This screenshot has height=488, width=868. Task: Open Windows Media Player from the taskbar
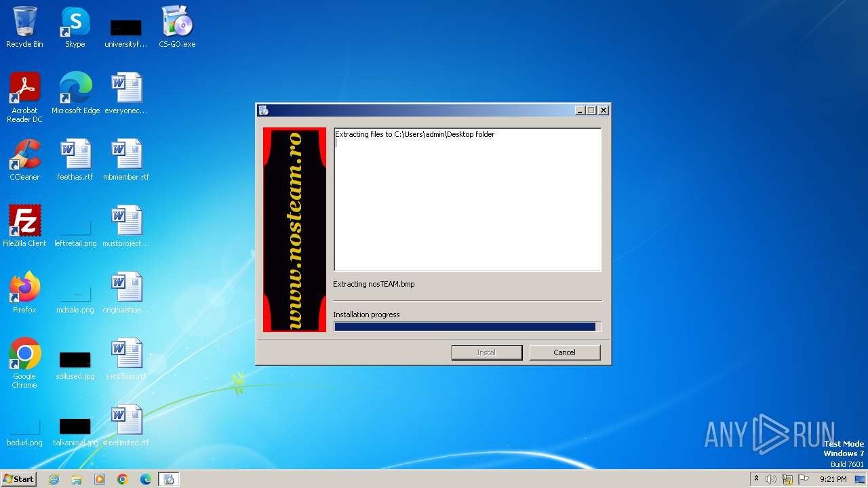[100, 479]
